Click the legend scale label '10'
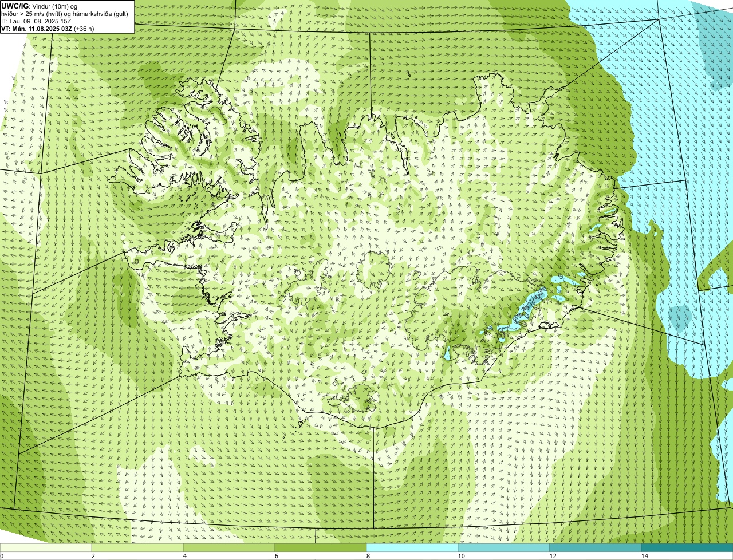Image resolution: width=733 pixels, height=560 pixels. [461, 556]
